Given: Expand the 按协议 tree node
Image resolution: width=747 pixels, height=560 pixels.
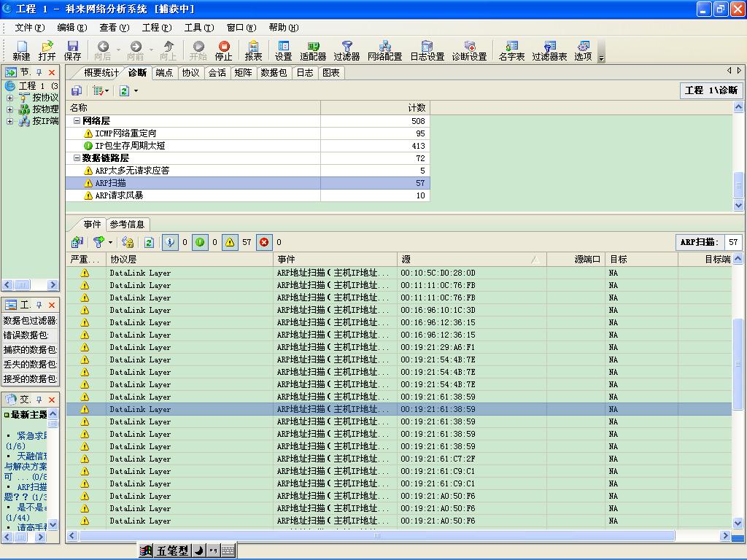Looking at the screenshot, I should [x=10, y=98].
